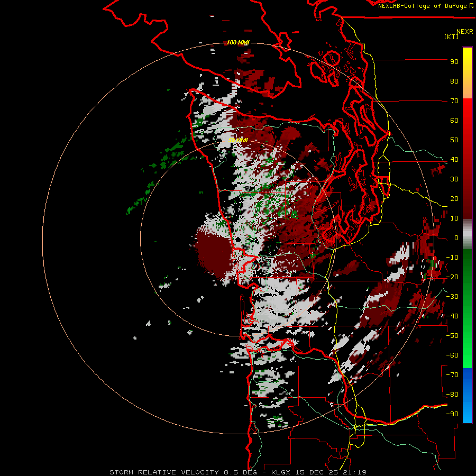
Task: Click the 50 value on velocity scale
Action: 454,140
